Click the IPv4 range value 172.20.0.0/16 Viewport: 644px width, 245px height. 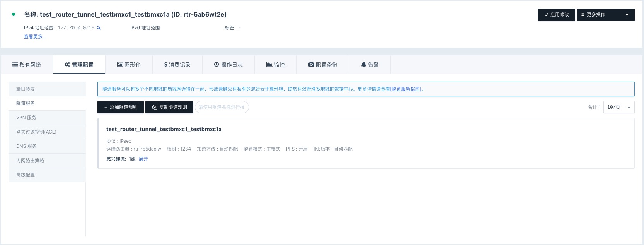76,28
